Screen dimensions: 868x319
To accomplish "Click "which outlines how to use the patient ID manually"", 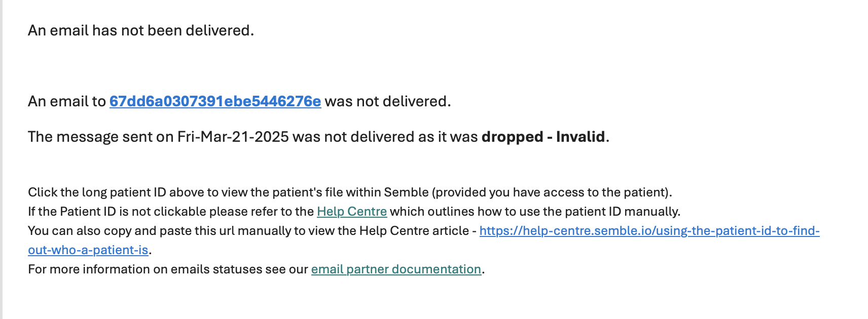I will (534, 212).
